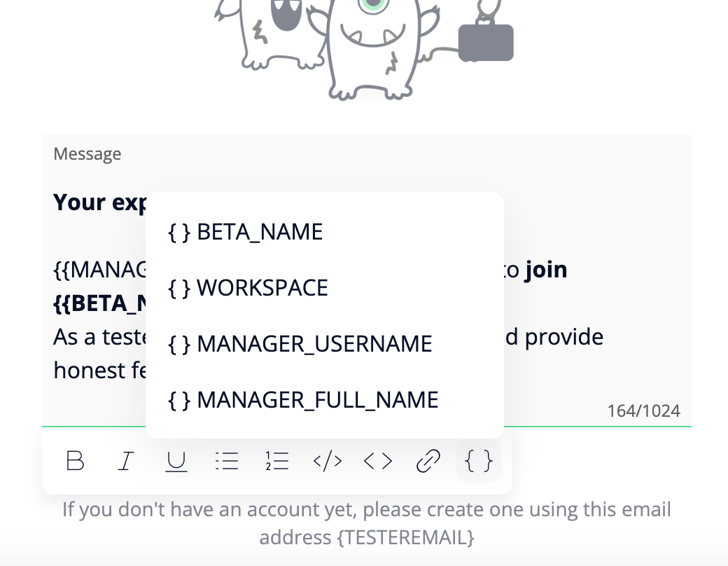Insert a numbered list
The image size is (728, 566).
(x=277, y=461)
